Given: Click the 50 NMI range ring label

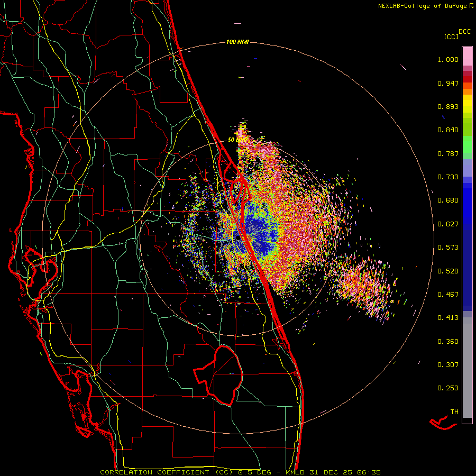Looking at the screenshot, I should click(237, 140).
